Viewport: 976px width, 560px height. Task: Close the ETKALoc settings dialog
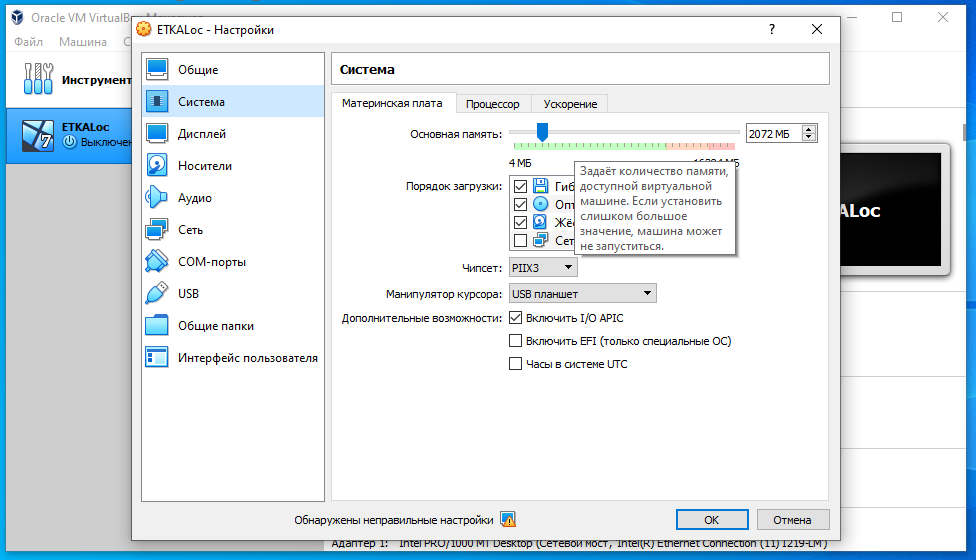pos(817,29)
